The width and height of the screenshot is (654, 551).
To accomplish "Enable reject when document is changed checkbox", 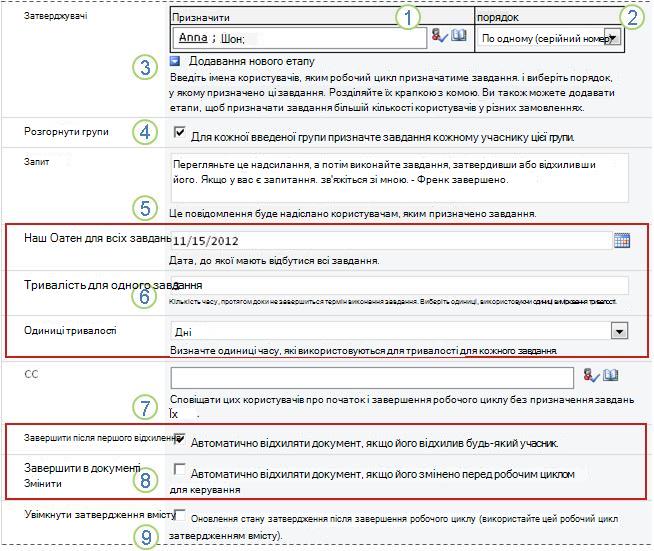I will [179, 469].
